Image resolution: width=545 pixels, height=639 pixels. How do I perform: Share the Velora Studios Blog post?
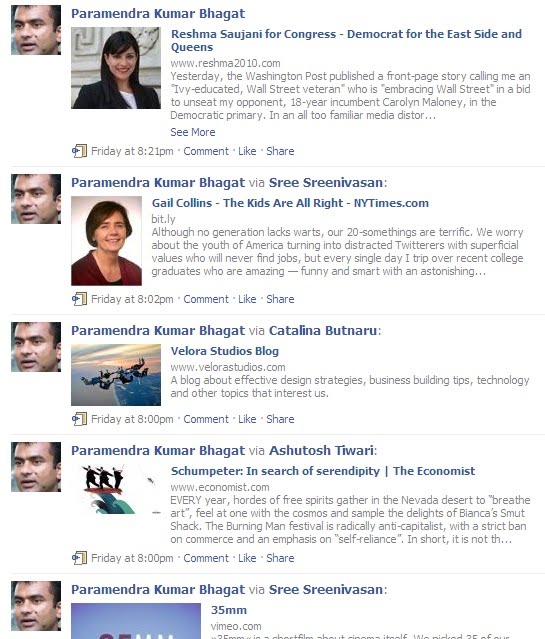click(280, 419)
